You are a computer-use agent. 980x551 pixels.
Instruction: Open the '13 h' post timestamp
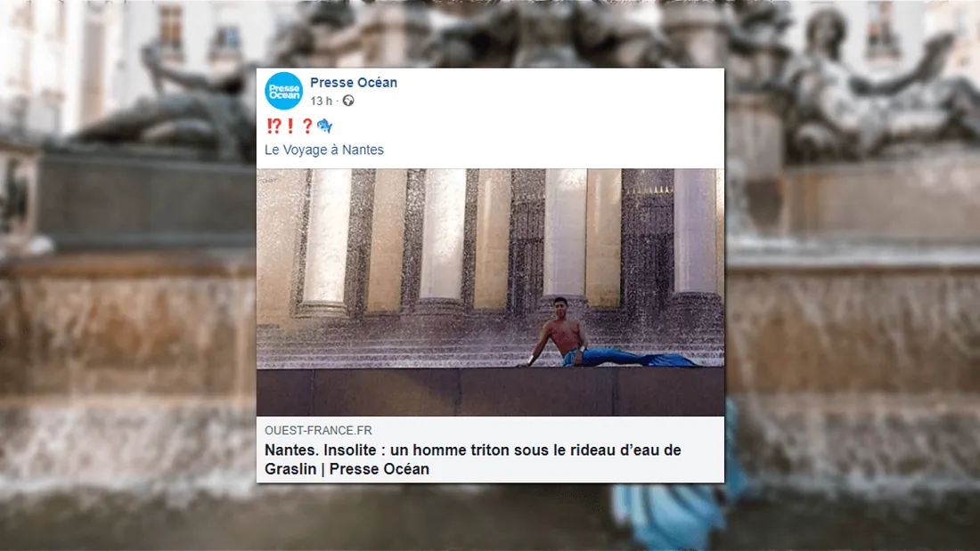point(322,101)
